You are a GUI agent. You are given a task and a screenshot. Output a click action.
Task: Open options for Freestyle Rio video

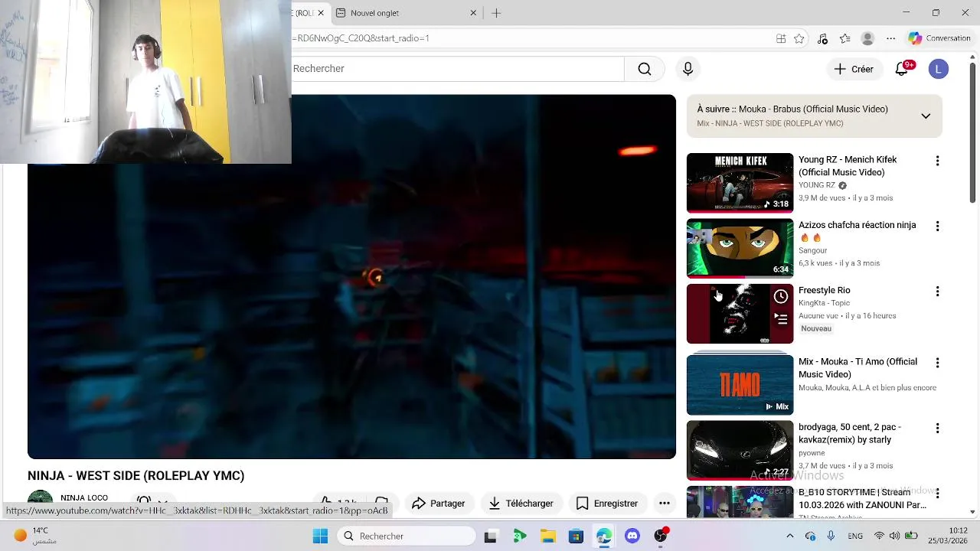point(937,292)
